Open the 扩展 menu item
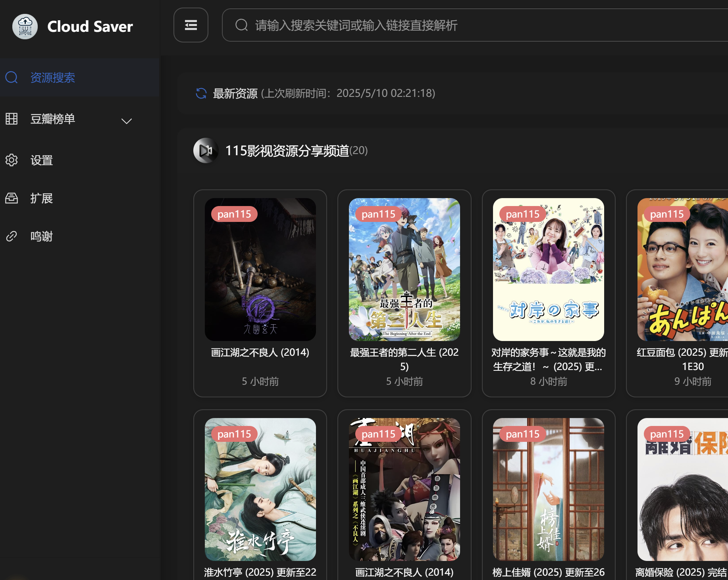 click(x=79, y=198)
